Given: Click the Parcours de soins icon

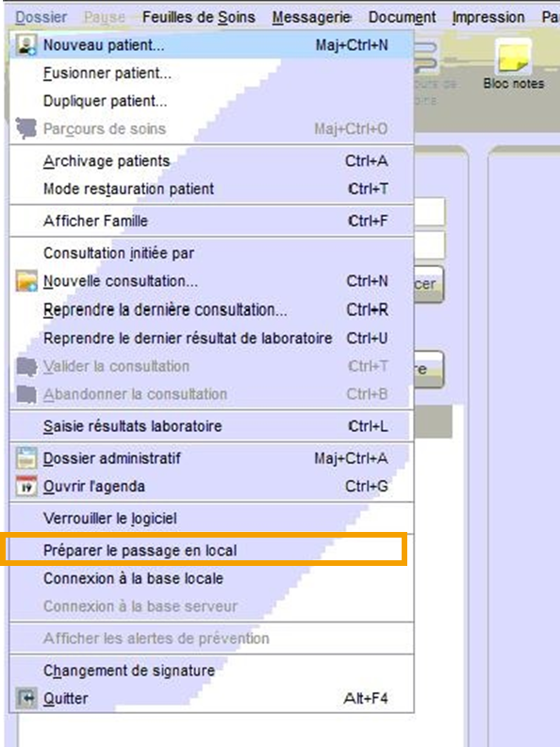Looking at the screenshot, I should pos(26,128).
